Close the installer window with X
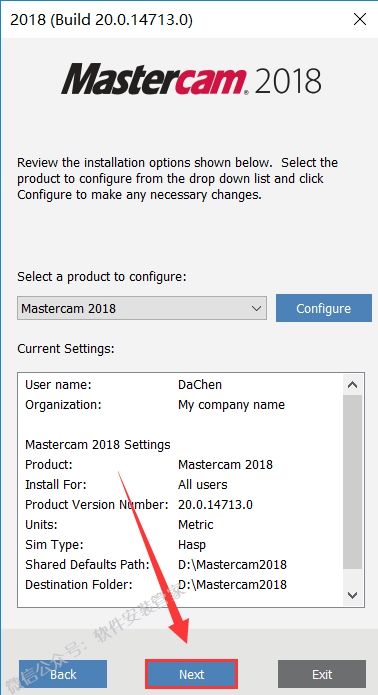Viewport: 378px width, 695px height. tap(360, 20)
